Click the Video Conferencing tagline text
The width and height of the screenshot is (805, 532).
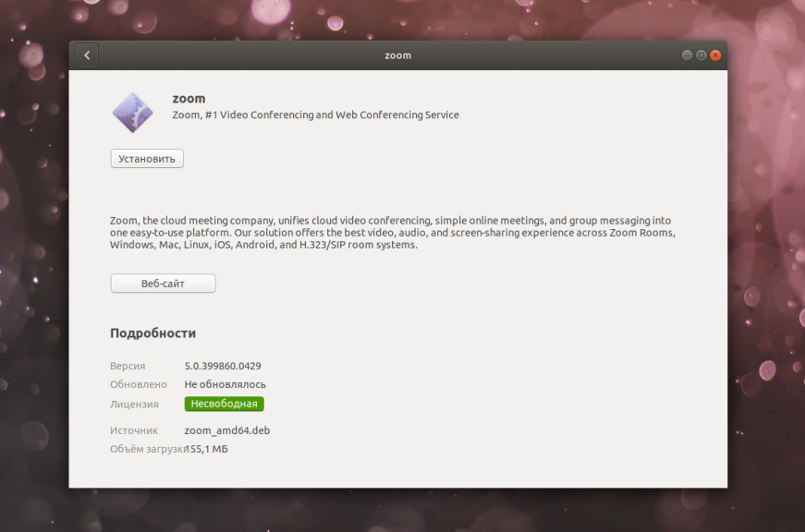(316, 115)
